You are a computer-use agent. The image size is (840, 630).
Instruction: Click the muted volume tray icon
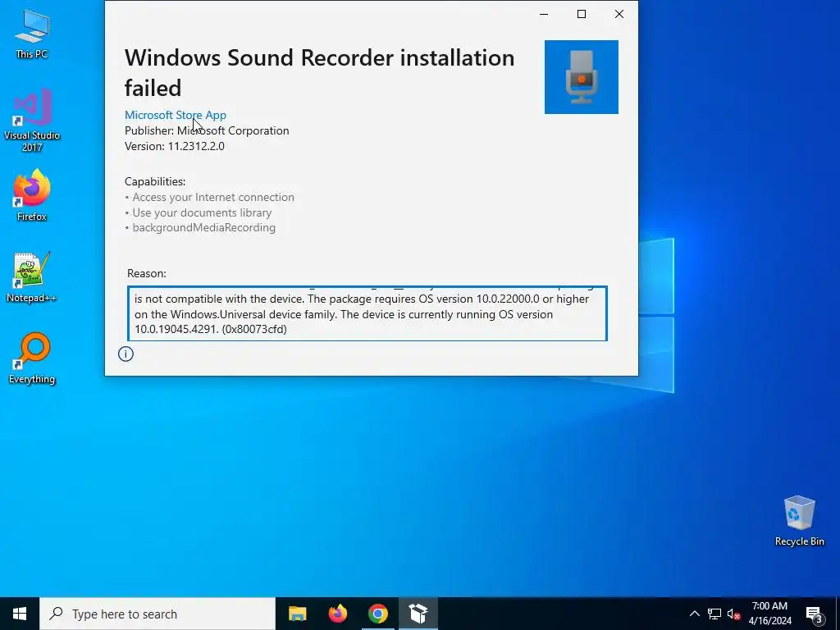pyautogui.click(x=733, y=614)
